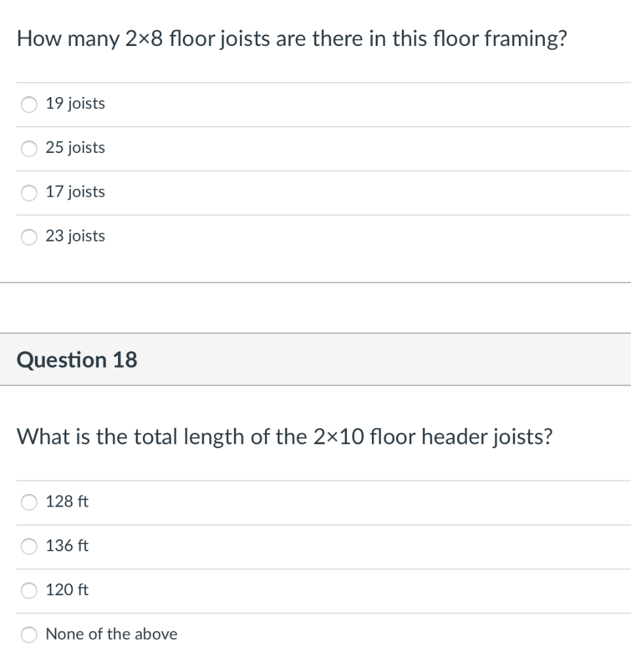Select the "128 ft" radio button
The height and width of the screenshot is (672, 631).
point(29,502)
